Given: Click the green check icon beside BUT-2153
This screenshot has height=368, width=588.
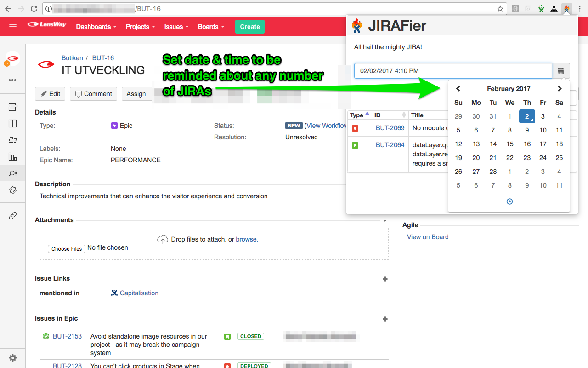Looking at the screenshot, I should pyautogui.click(x=46, y=336).
